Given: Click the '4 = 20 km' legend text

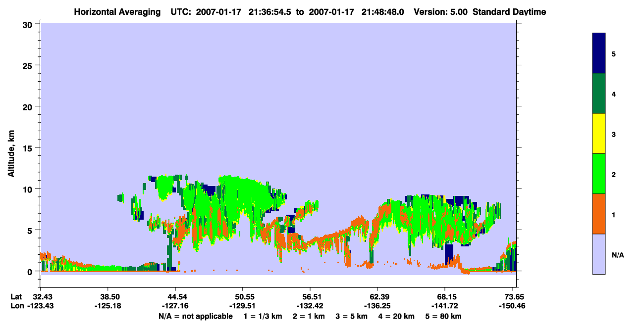Looking at the screenshot, I should click(x=397, y=316).
